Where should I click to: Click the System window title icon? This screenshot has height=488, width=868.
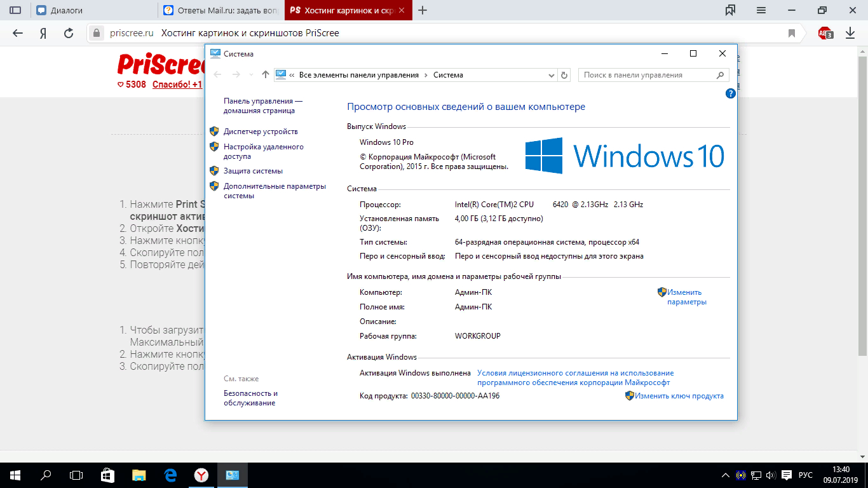click(x=215, y=53)
